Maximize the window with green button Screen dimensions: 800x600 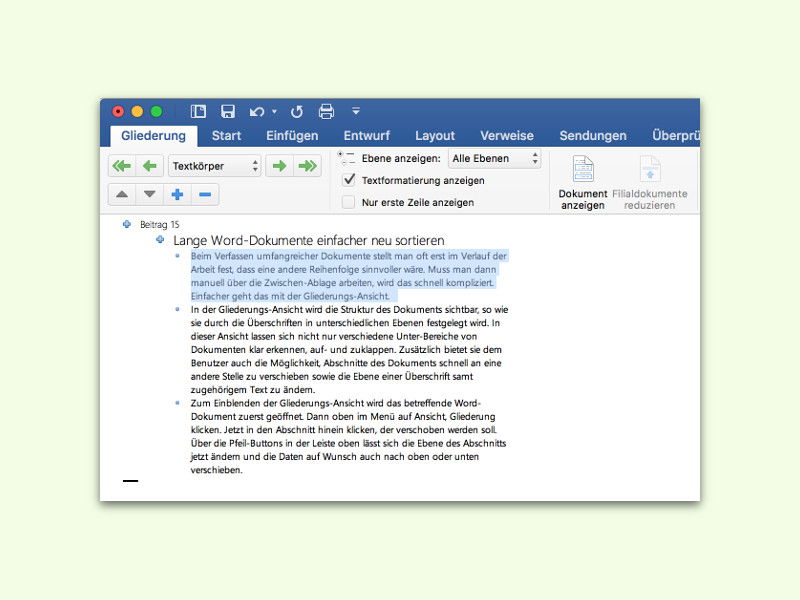tap(157, 111)
